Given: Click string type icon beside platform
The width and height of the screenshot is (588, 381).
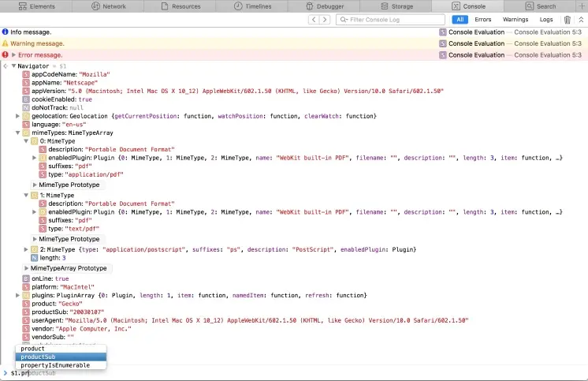Looking at the screenshot, I should 26,287.
